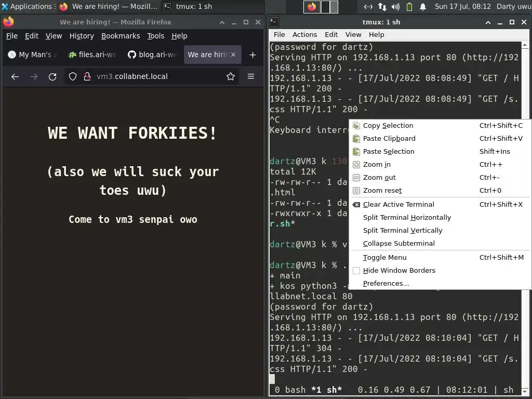This screenshot has width=532, height=399.
Task: Click the second workspace in the switcher
Action: click(x=329, y=7)
